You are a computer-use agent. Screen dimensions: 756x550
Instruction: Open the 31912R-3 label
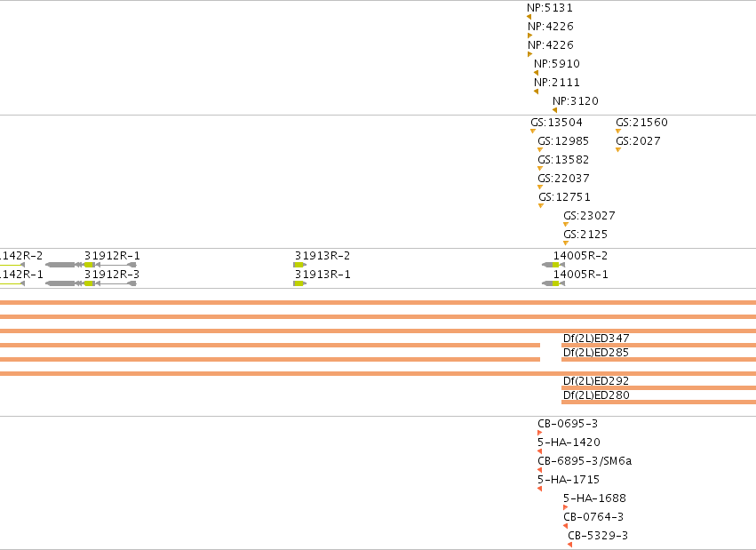tap(112, 275)
